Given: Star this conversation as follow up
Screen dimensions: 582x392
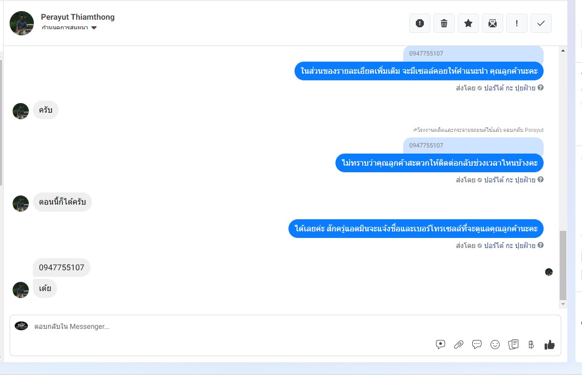Looking at the screenshot, I should click(468, 23).
